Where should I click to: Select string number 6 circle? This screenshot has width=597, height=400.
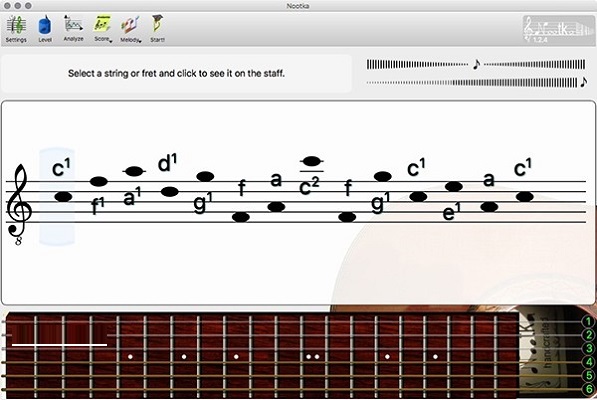point(589,389)
